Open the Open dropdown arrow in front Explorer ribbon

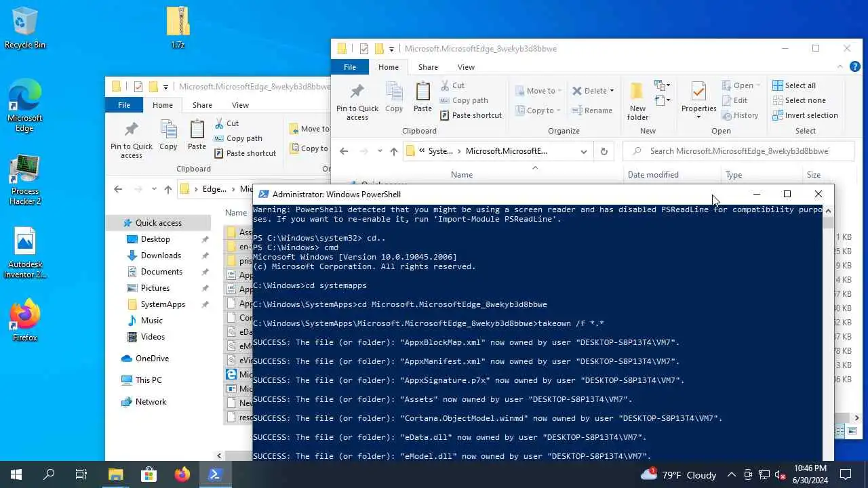coord(757,85)
